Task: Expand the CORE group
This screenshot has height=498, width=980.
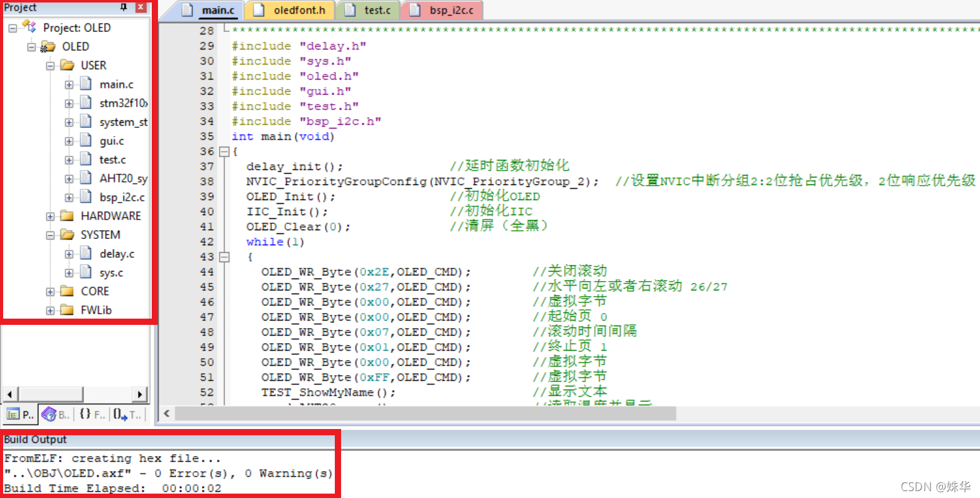Action: click(50, 292)
